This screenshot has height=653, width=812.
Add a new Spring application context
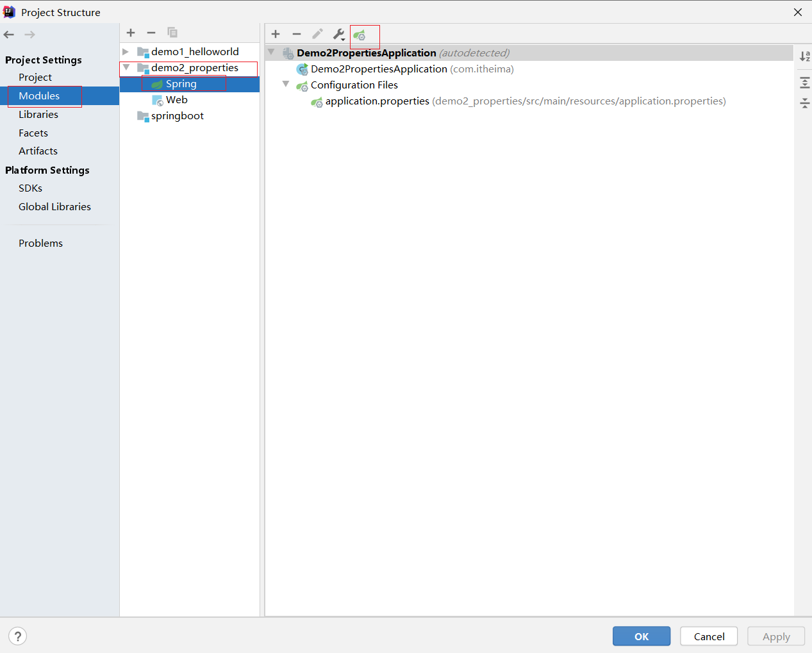[x=276, y=34]
